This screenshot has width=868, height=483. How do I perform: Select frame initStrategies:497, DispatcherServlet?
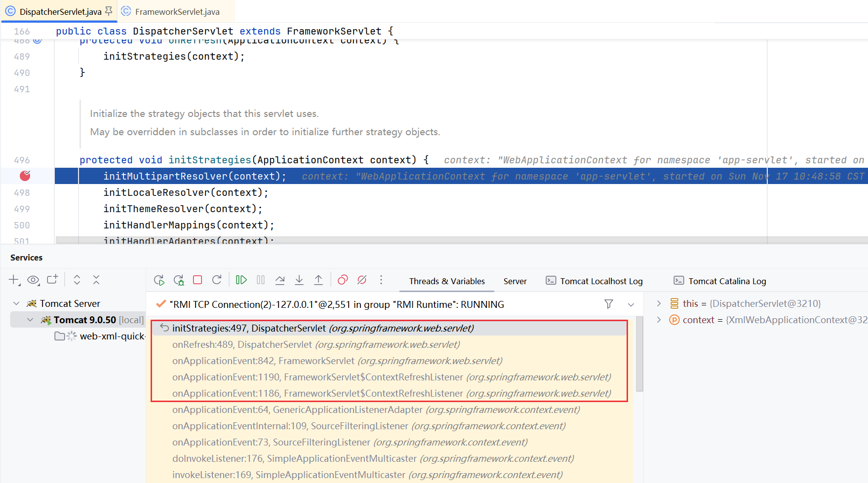[390, 328]
